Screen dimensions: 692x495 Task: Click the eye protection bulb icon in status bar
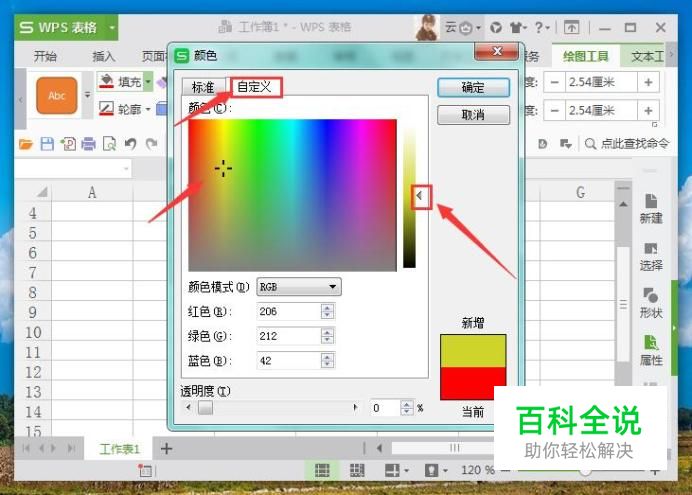click(x=431, y=470)
